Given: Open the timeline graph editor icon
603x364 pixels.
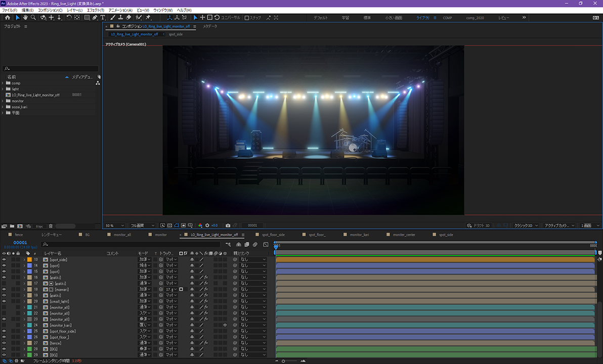Looking at the screenshot, I should 266,245.
